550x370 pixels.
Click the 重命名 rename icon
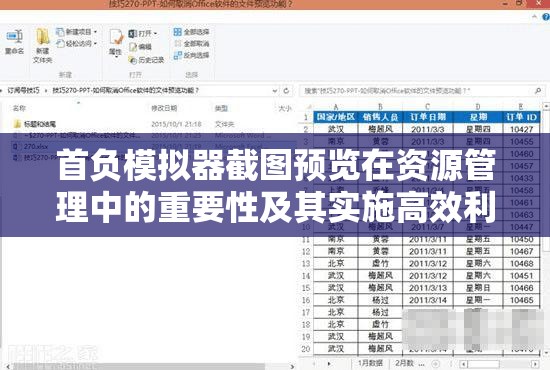point(14,36)
